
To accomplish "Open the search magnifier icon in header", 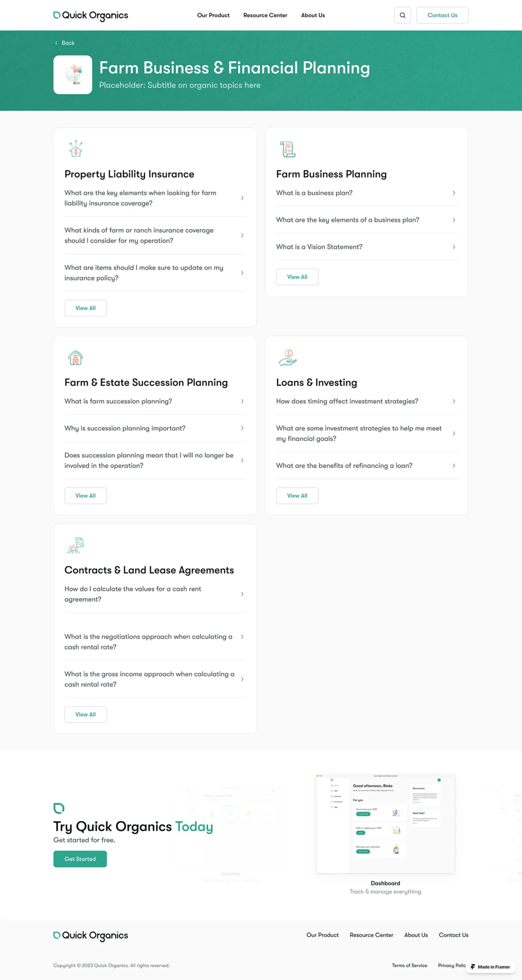I will [402, 15].
